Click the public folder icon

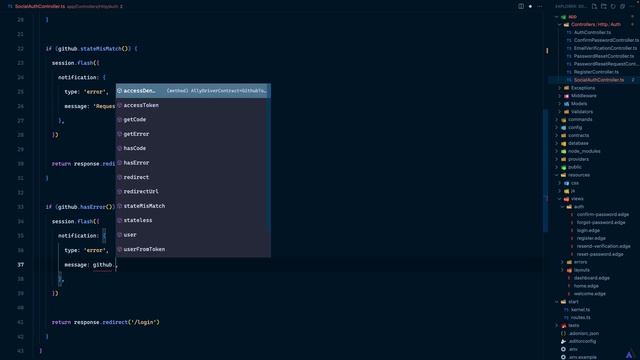click(x=564, y=167)
